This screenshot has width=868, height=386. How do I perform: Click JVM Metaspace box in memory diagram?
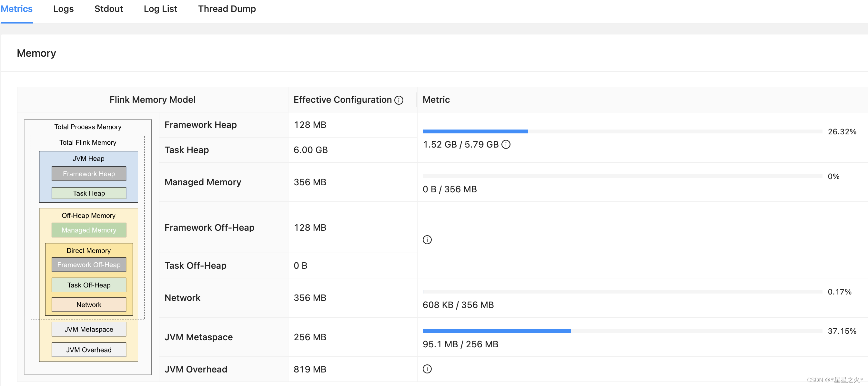tap(89, 329)
